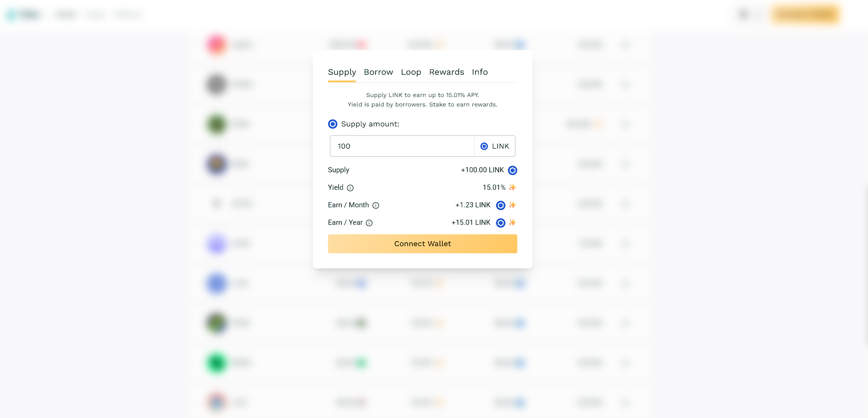Click the sparkle icon in Earn / Month row

point(512,205)
